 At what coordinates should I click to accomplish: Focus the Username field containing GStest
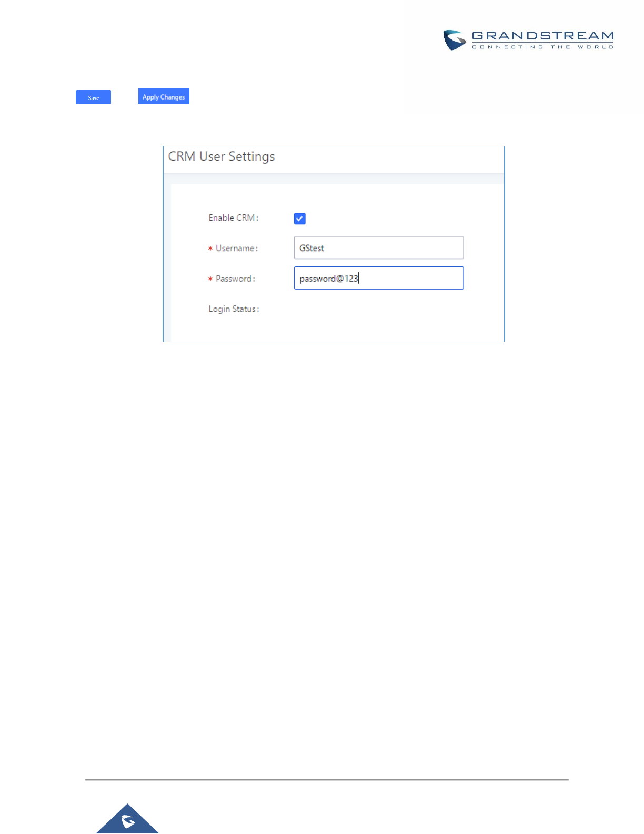point(379,247)
